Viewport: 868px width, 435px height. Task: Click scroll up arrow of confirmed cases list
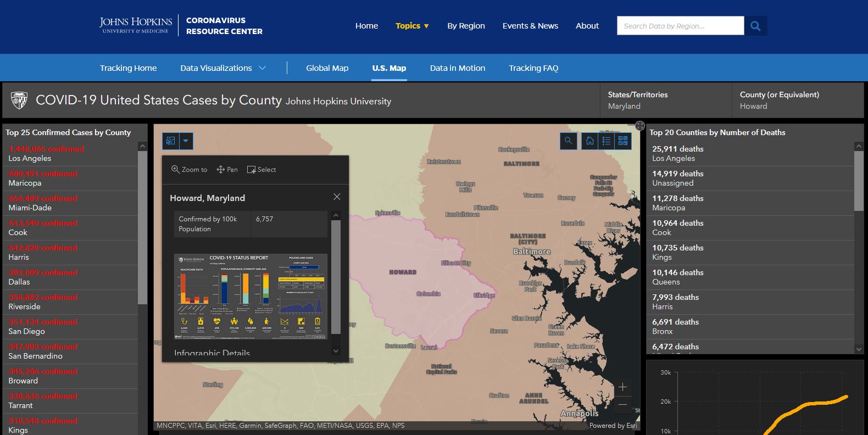click(142, 146)
